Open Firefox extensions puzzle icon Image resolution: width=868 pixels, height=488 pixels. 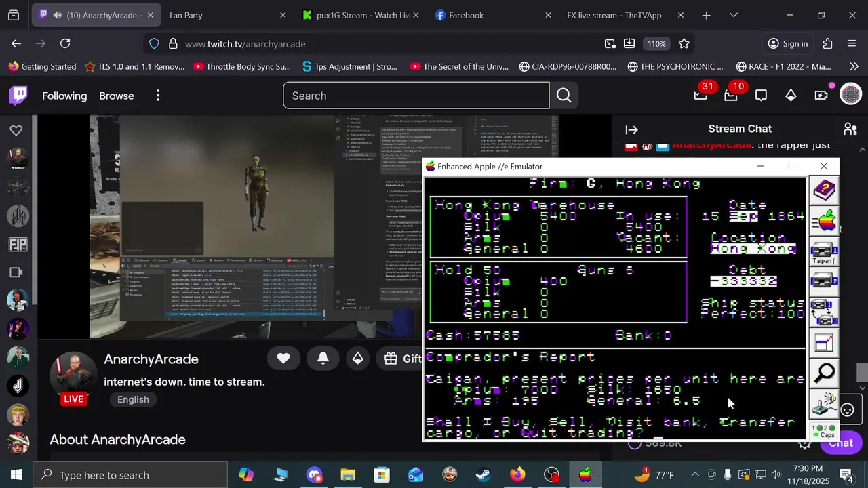[x=827, y=43]
